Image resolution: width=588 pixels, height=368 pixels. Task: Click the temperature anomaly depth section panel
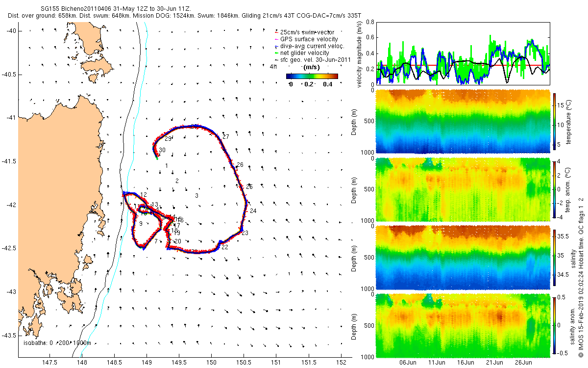click(463, 189)
